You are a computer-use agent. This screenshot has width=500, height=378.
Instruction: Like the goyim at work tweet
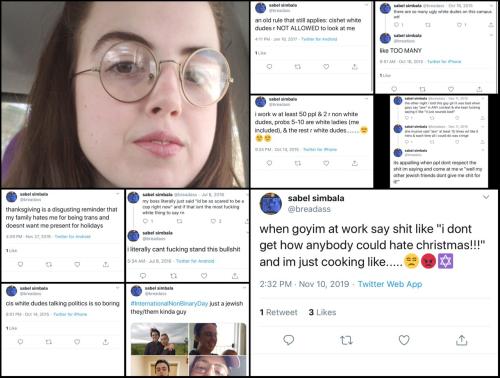click(x=404, y=340)
